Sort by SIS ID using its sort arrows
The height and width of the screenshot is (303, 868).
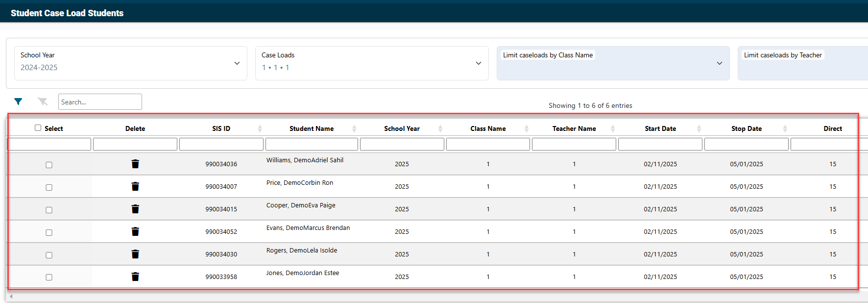point(260,128)
